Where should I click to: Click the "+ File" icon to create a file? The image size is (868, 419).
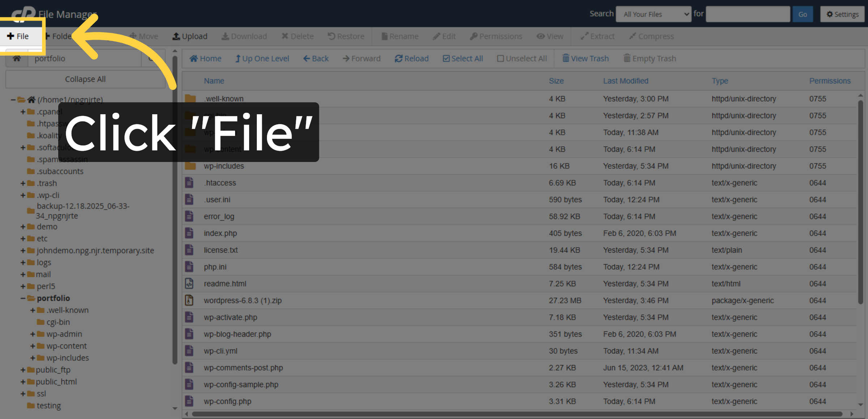tap(18, 36)
